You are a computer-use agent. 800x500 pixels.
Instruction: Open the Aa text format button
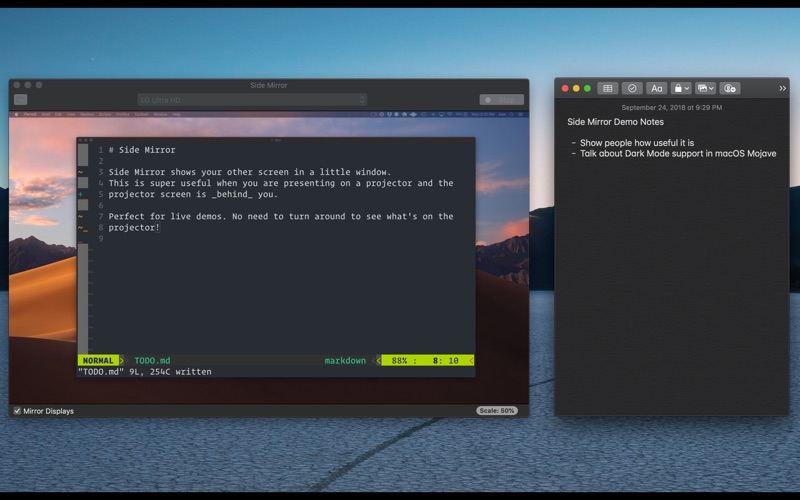(x=657, y=88)
